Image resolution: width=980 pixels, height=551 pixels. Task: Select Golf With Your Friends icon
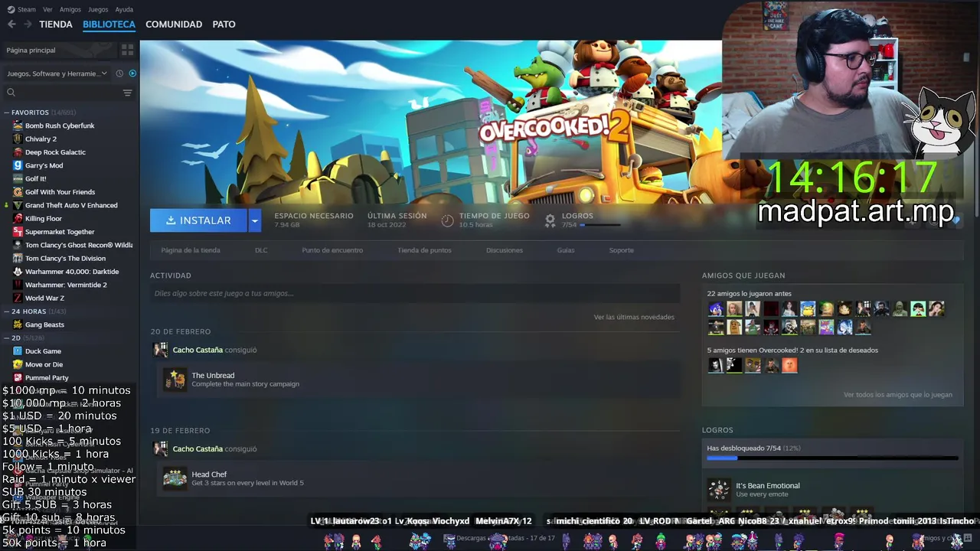coord(18,192)
